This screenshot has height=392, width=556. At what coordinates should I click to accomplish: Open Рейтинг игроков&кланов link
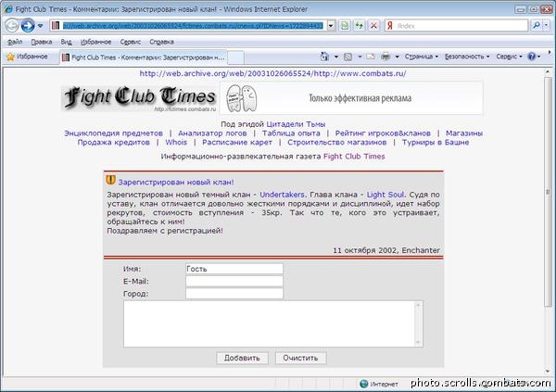(383, 133)
